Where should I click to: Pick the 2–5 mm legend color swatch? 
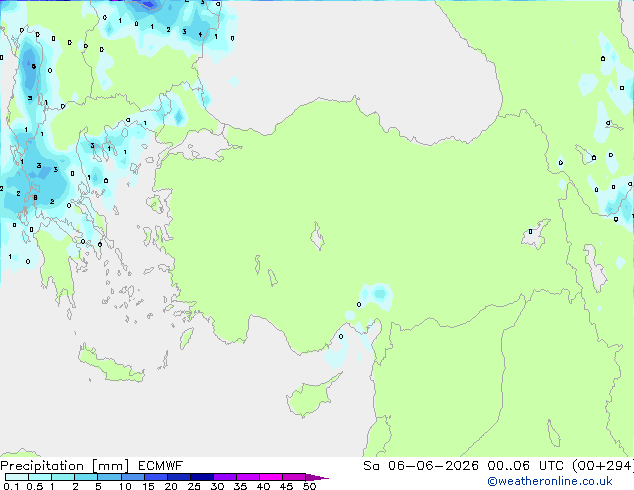click(86, 477)
